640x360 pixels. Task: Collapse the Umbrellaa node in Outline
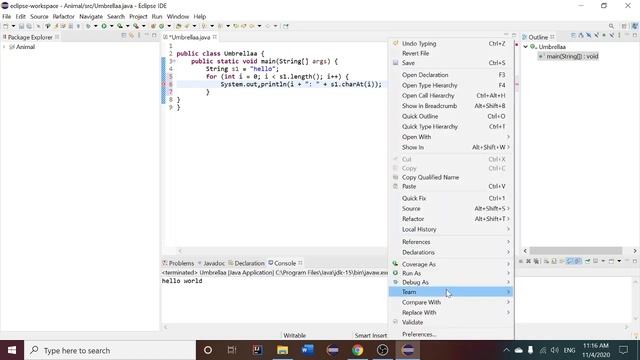[x=526, y=47]
